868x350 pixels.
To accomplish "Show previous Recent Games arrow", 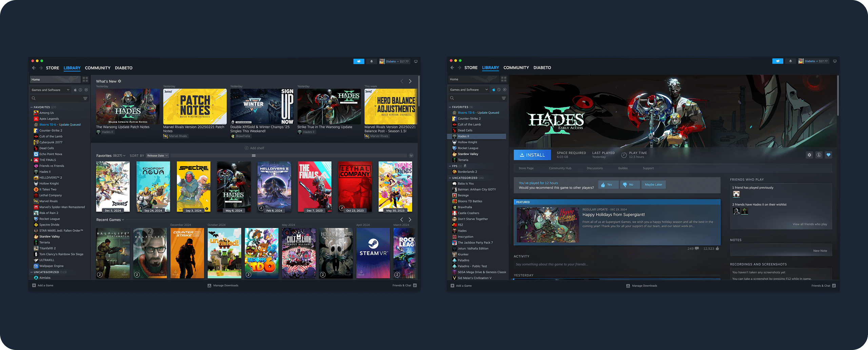I will pyautogui.click(x=402, y=219).
